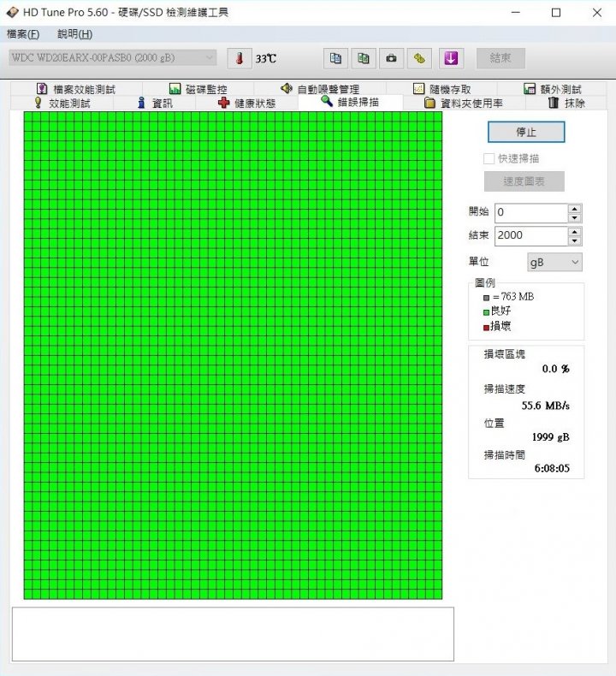Open the 額外測試 tab
The height and width of the screenshot is (676, 616).
pyautogui.click(x=552, y=89)
